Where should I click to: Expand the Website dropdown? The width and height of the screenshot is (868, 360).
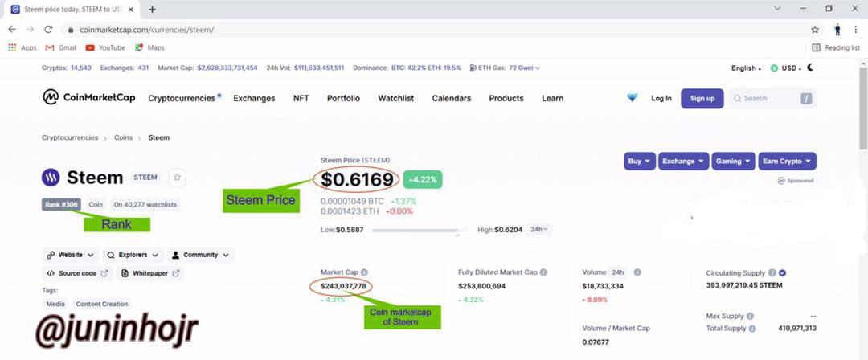pyautogui.click(x=70, y=255)
